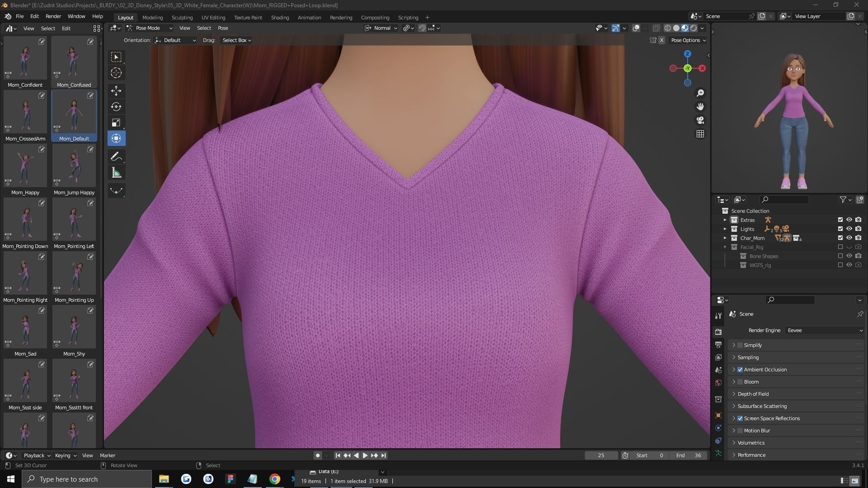Image resolution: width=868 pixels, height=488 pixels.
Task: Switch to the Animation workspace tab
Action: coord(309,18)
